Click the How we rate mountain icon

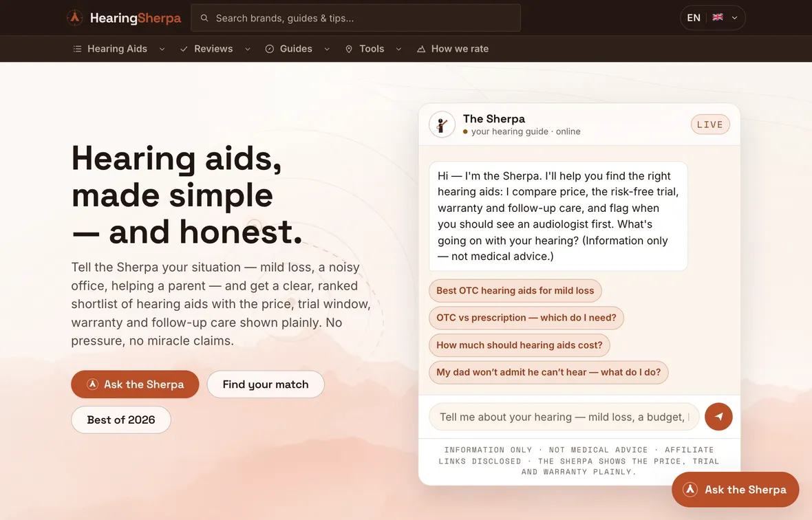421,49
